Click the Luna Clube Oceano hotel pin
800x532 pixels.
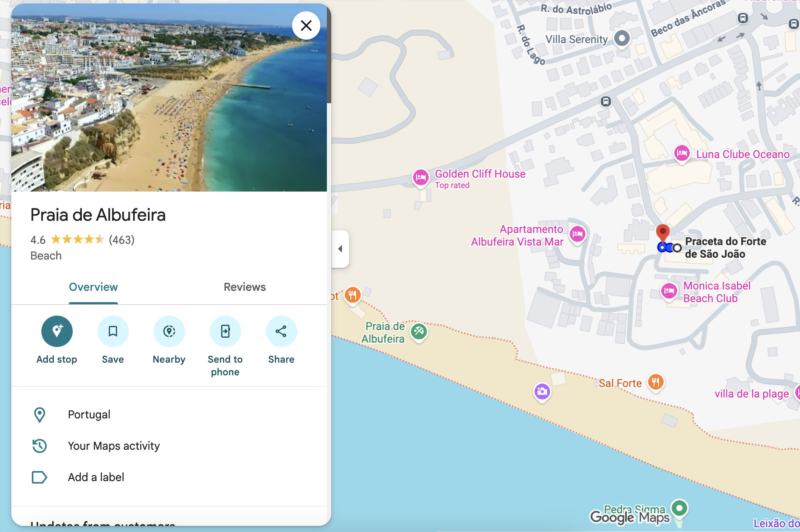coord(682,153)
